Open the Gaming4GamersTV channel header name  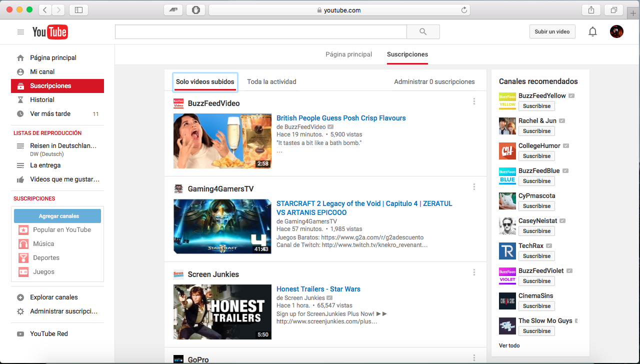click(221, 189)
